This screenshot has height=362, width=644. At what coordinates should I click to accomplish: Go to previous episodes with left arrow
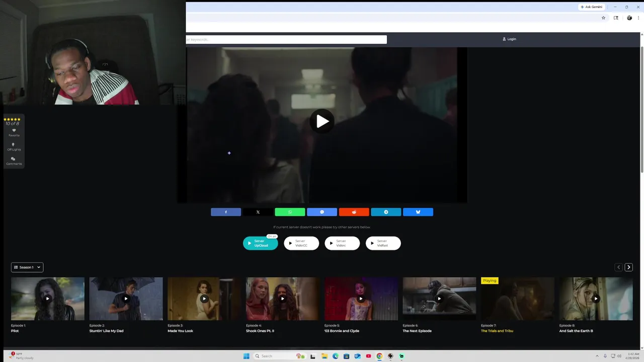click(x=619, y=267)
